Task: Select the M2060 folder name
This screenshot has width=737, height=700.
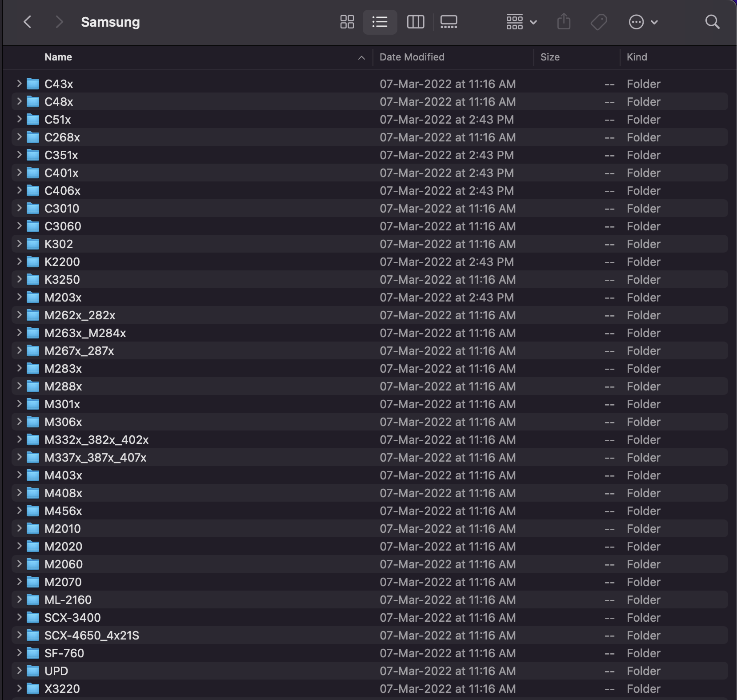Action: pos(64,564)
